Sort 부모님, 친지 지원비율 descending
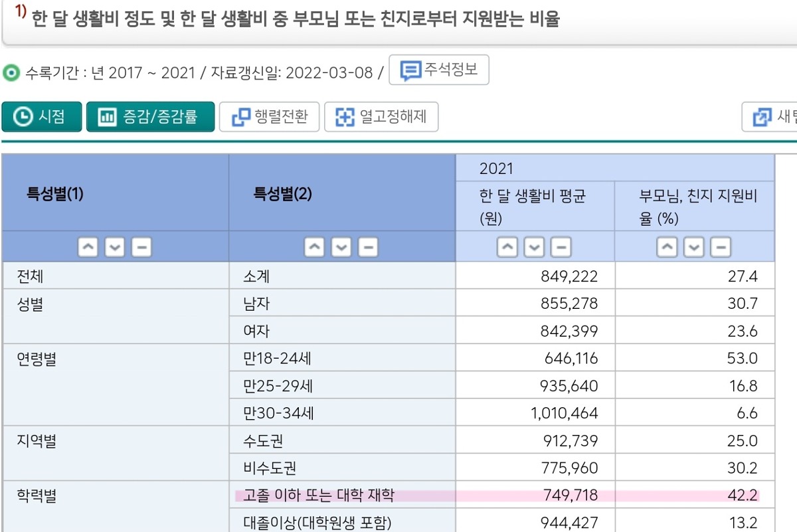The image size is (797, 532). (694, 247)
